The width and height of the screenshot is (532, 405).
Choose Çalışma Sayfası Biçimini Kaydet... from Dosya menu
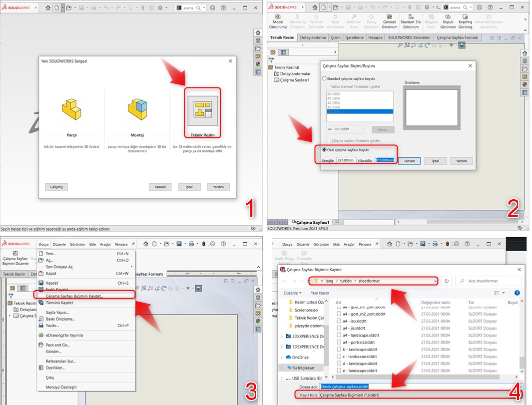pos(86,296)
